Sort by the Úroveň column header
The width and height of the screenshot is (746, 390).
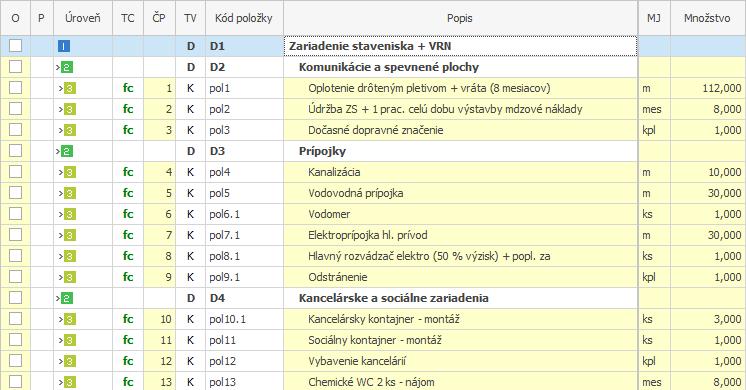pos(83,18)
